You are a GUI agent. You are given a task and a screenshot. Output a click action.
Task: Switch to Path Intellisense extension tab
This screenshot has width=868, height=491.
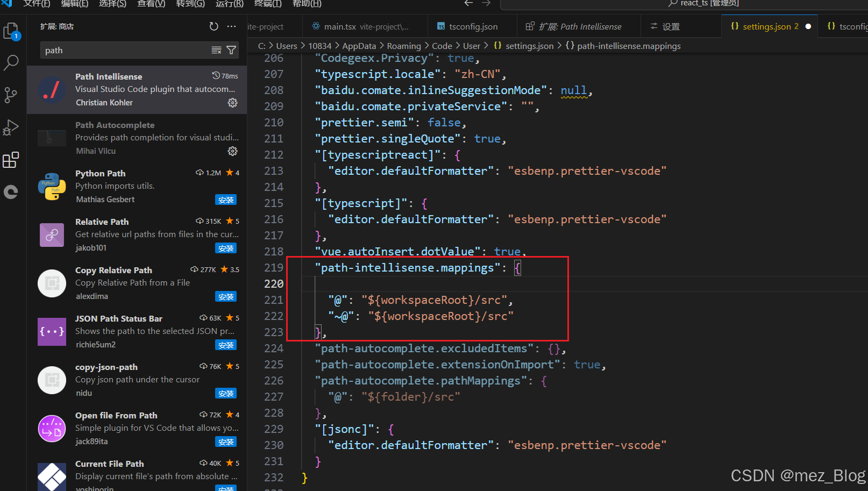[x=580, y=26]
